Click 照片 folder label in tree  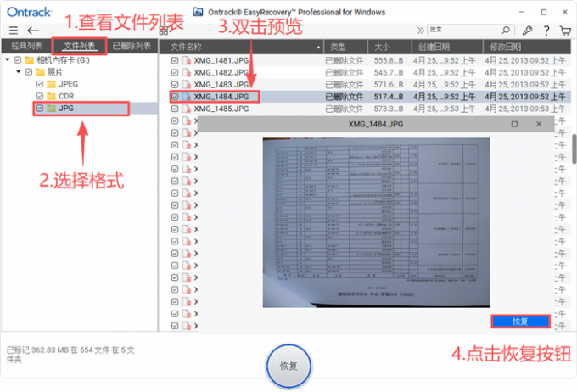(55, 72)
